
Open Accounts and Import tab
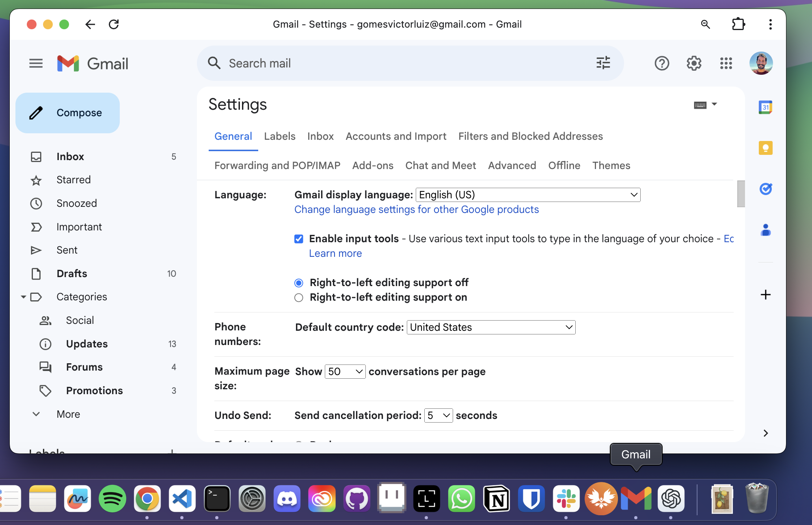[x=396, y=137]
